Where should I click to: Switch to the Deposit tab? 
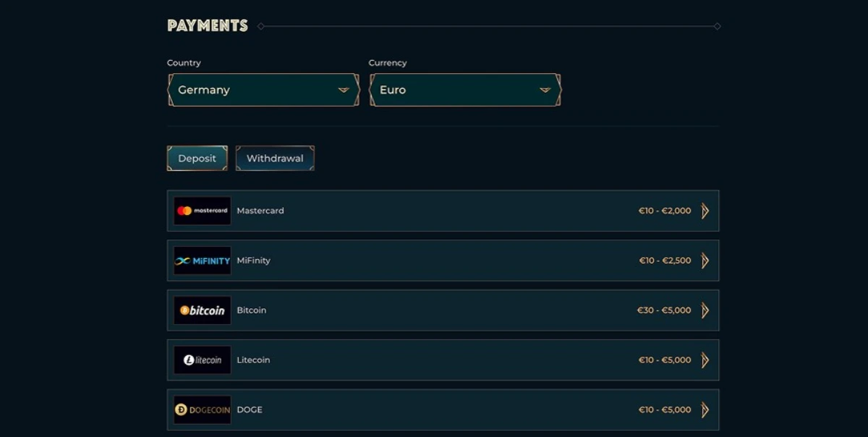click(197, 158)
